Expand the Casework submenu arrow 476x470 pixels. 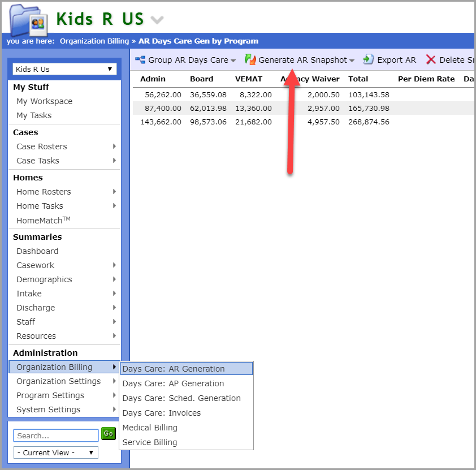[x=114, y=265]
